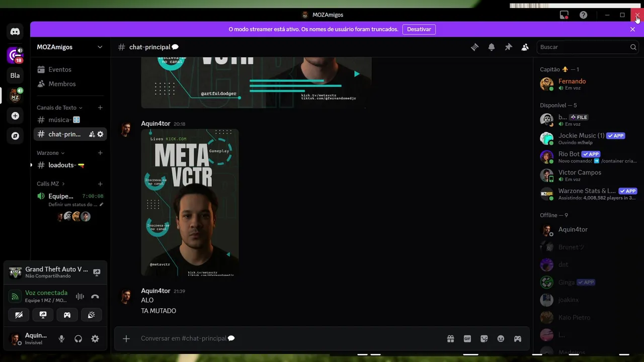644x362 pixels.
Task: Open the META VCTR portrait image
Action: click(190, 203)
